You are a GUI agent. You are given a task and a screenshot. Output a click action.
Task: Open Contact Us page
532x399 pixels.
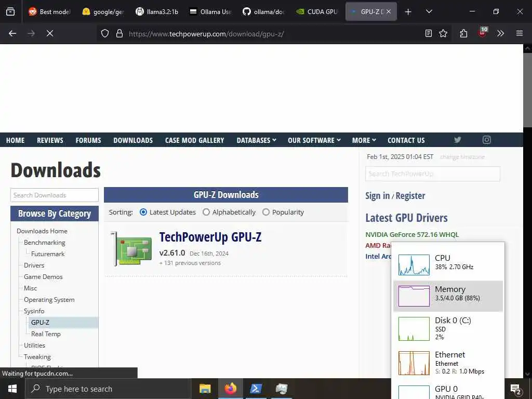coord(406,140)
